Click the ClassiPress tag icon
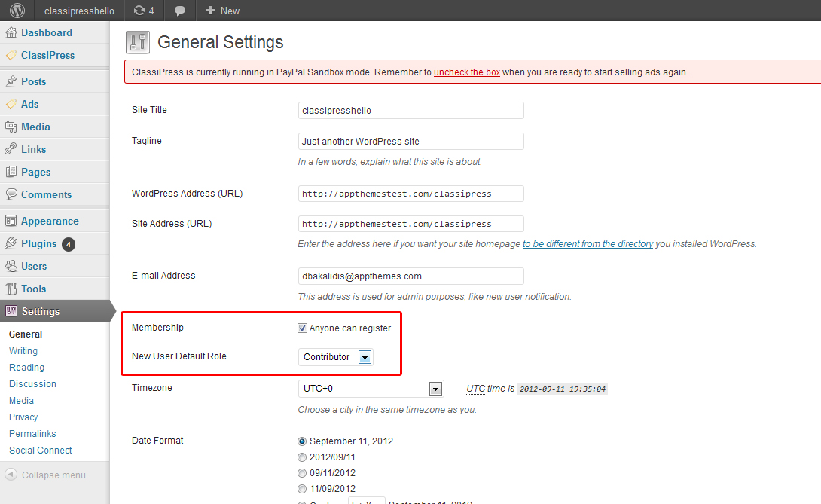 tap(11, 55)
